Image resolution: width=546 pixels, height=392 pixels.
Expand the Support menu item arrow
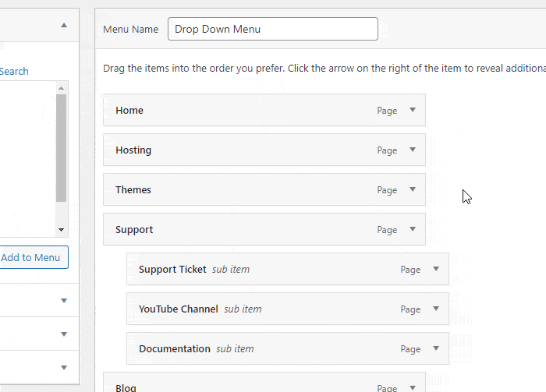[x=412, y=229]
